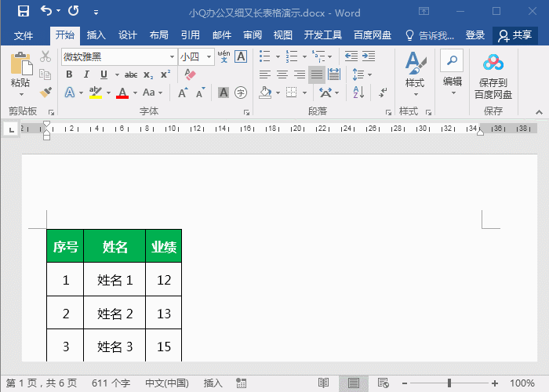Switch to Read Mode view icon
549x392 pixels.
coord(323,383)
